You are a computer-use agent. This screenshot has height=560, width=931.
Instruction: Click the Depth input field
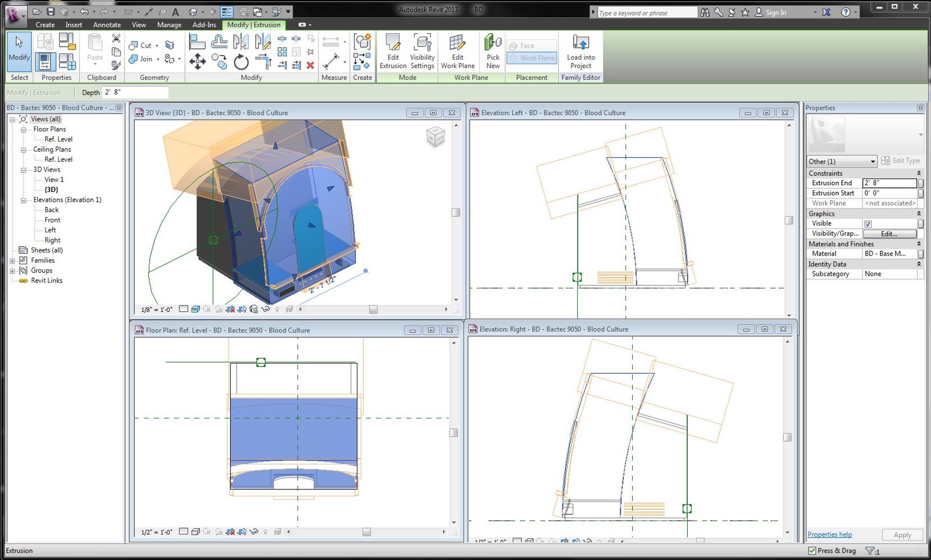[x=135, y=92]
